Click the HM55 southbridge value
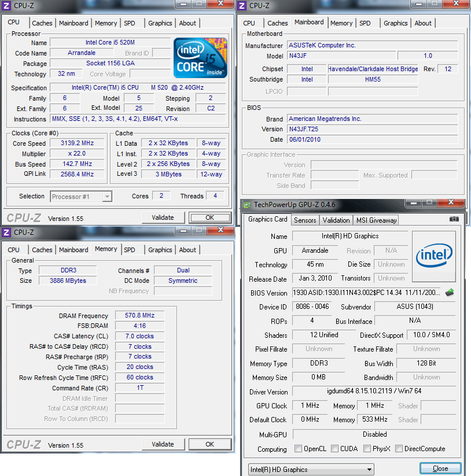Screen dimensions: 471x476 (373, 80)
